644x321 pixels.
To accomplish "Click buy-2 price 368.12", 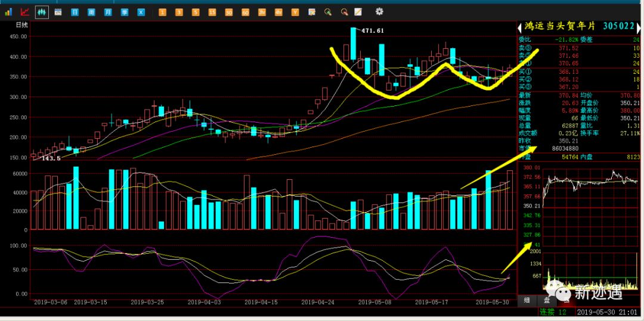I will [569, 79].
